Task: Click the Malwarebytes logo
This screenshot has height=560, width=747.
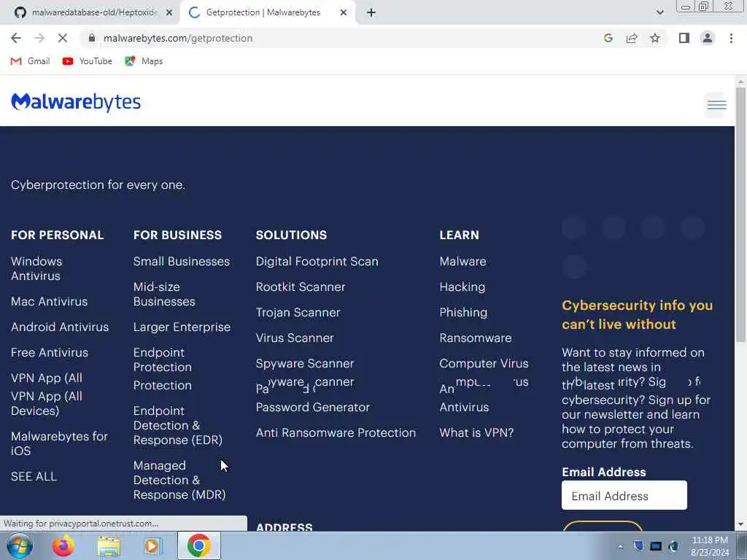Action: [76, 102]
